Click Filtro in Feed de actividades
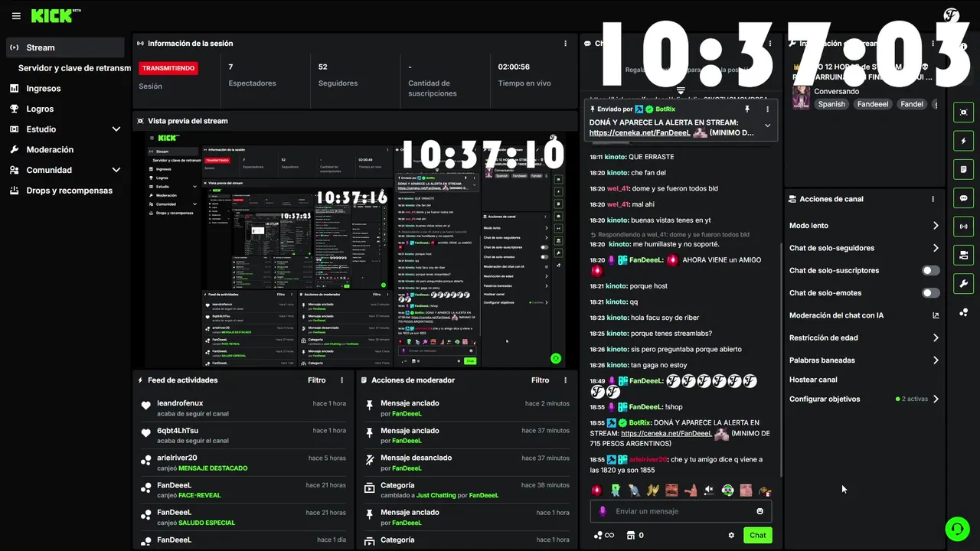980x551 pixels. click(317, 380)
